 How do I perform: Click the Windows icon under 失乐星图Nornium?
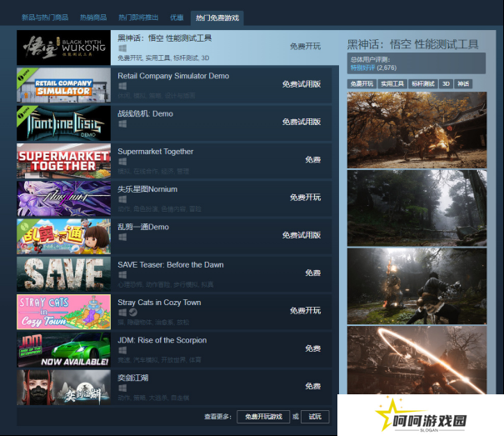pyautogui.click(x=122, y=199)
